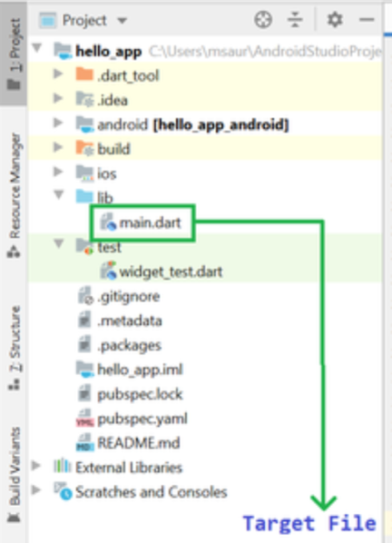The height and width of the screenshot is (543, 392).
Task: Click the Scratches and Consoles clock icon
Action: coord(63,491)
